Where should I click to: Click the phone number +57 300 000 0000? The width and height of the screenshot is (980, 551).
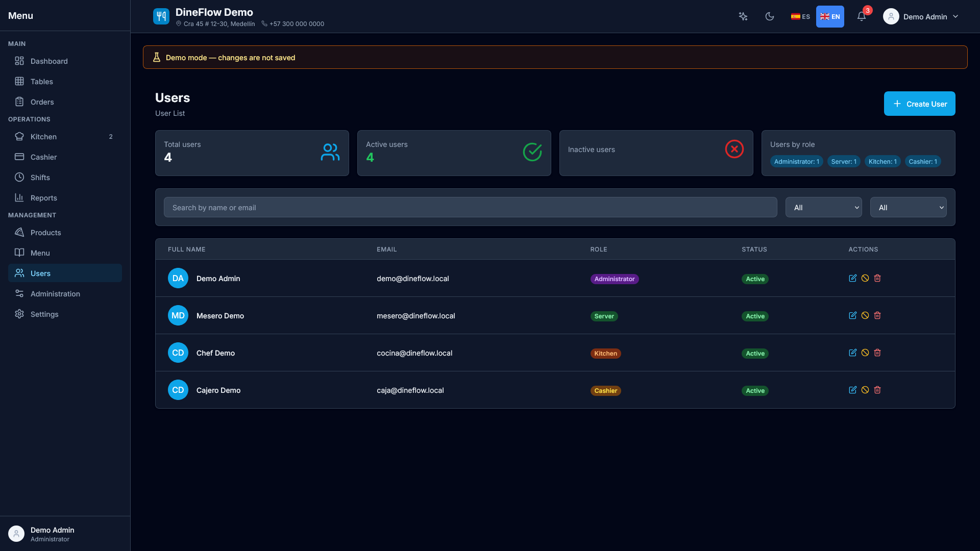(297, 23)
